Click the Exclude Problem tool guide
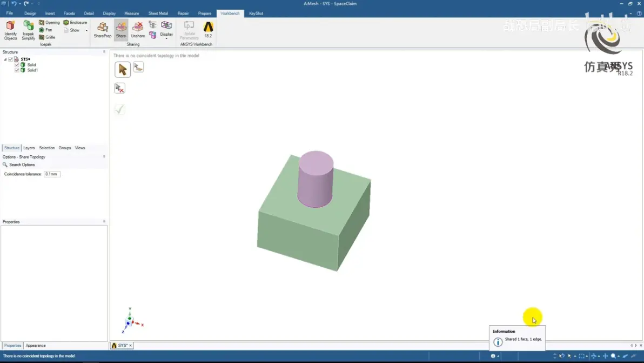The width and height of the screenshot is (644, 363). point(119,88)
